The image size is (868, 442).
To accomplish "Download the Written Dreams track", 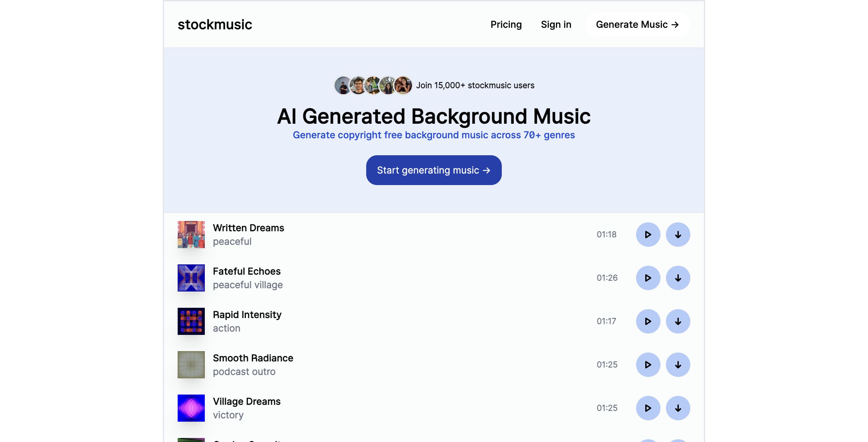I will (678, 235).
